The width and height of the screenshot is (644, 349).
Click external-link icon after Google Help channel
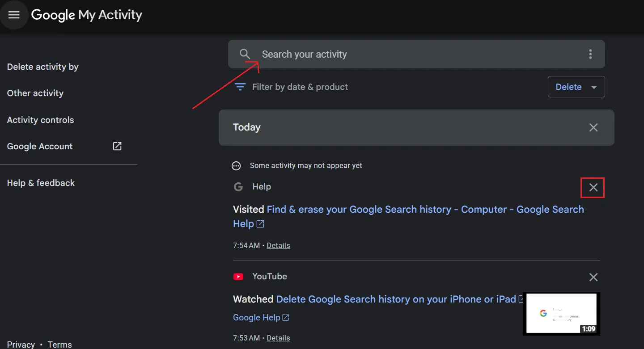click(x=285, y=317)
